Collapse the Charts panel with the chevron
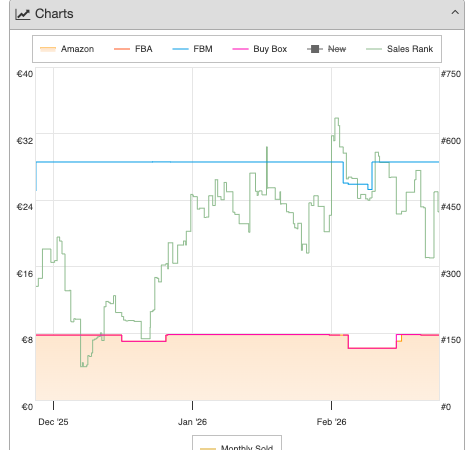Screen dimensions: 474x450 pos(455,13)
